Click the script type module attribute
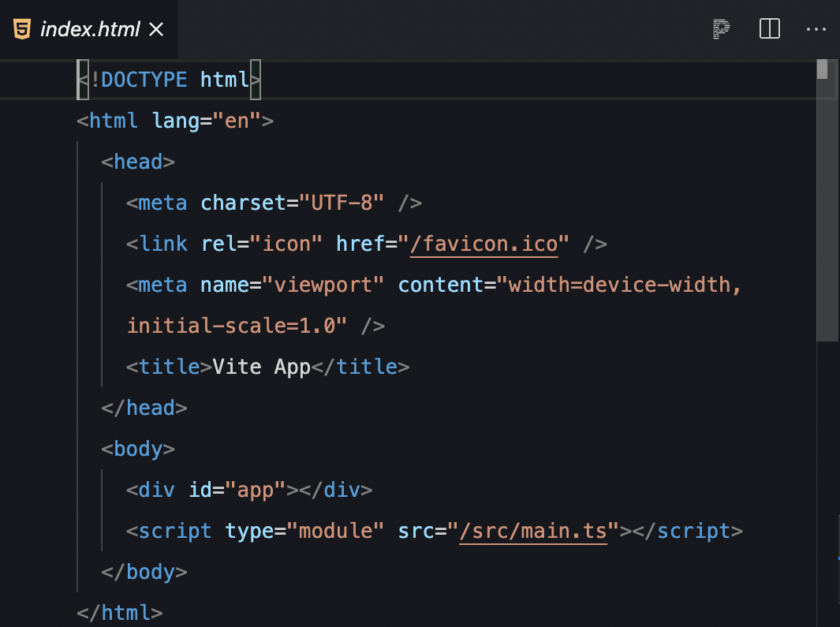The image size is (840, 627). click(304, 531)
